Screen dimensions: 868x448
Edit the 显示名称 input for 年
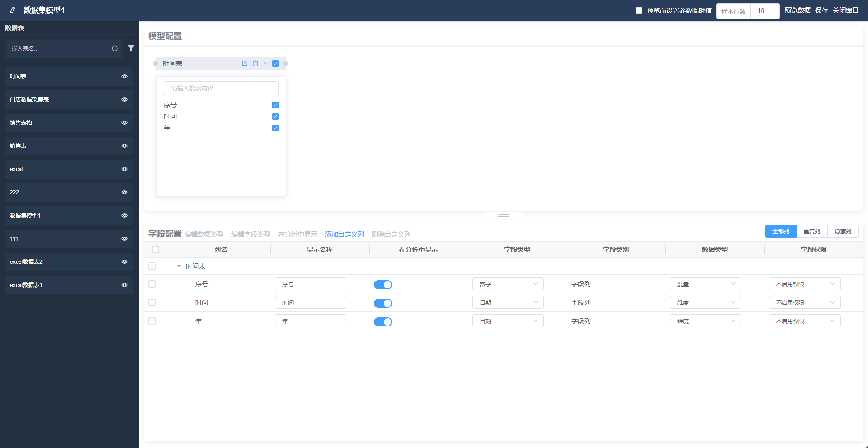[311, 321]
